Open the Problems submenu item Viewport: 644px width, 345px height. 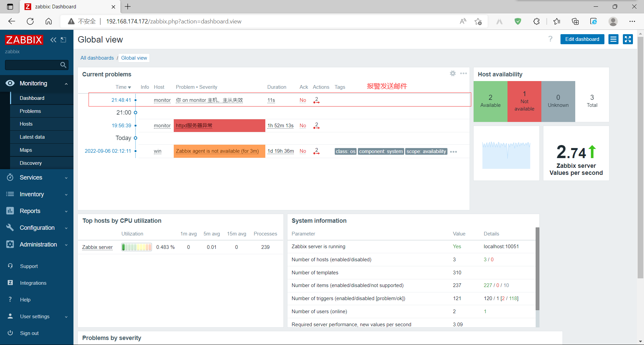42,111
